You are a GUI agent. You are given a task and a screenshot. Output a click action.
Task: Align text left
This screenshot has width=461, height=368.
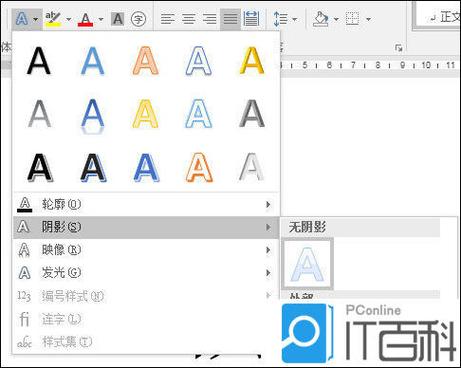167,19
